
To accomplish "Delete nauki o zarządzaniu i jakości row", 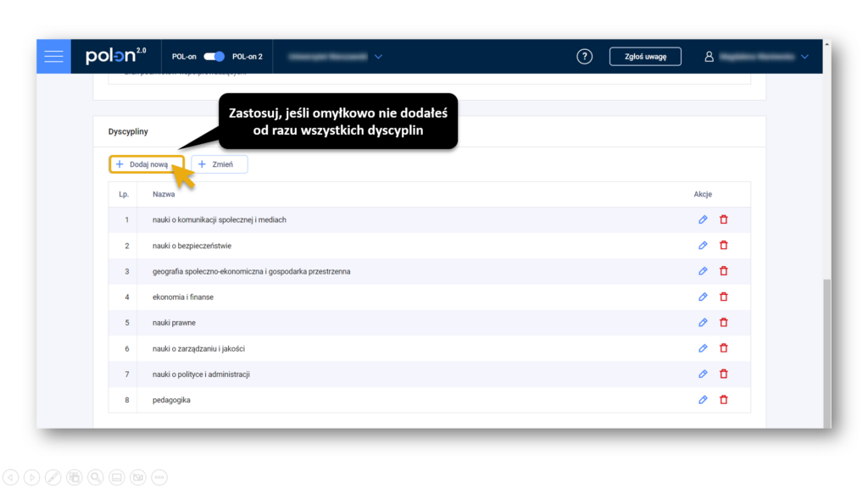I will tap(724, 348).
